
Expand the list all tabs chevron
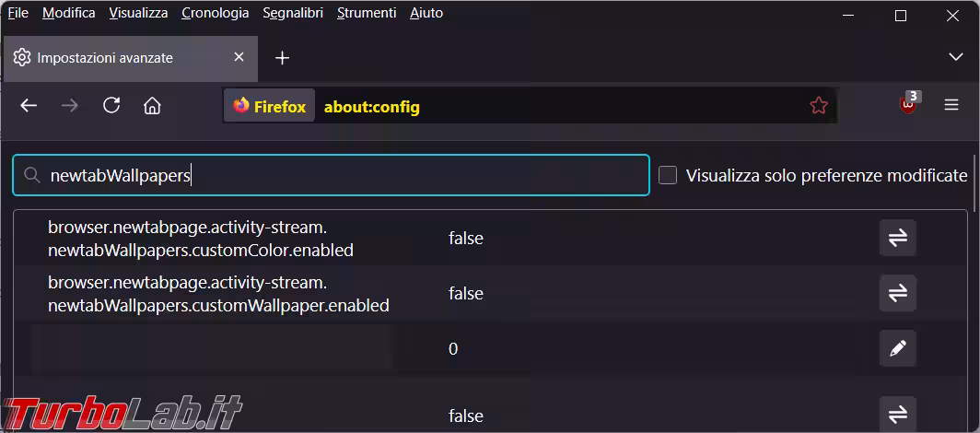coord(955,57)
